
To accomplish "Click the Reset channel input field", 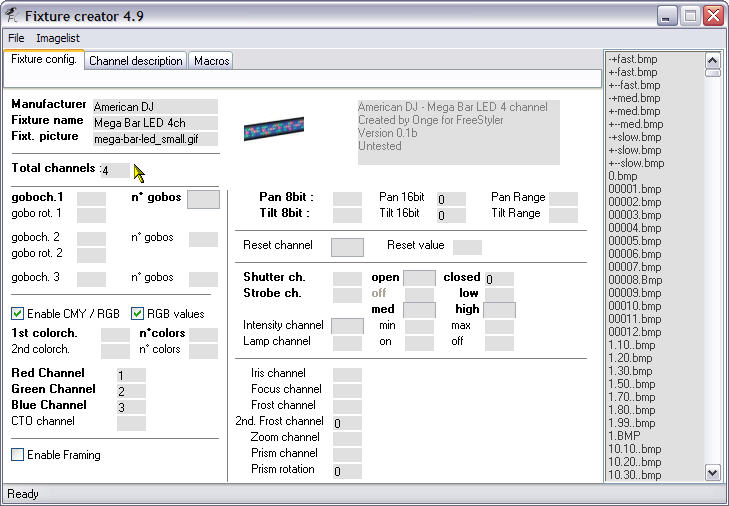I will pyautogui.click(x=347, y=247).
